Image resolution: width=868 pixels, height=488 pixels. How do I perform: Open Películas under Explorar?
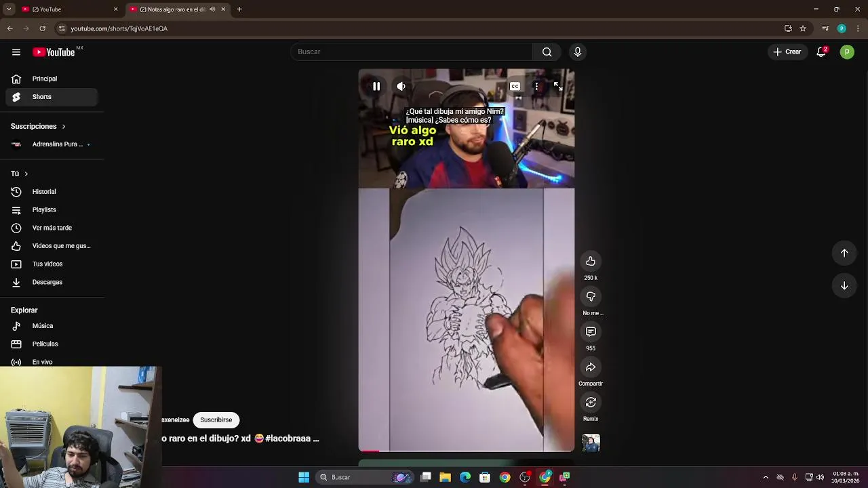pos(52,344)
